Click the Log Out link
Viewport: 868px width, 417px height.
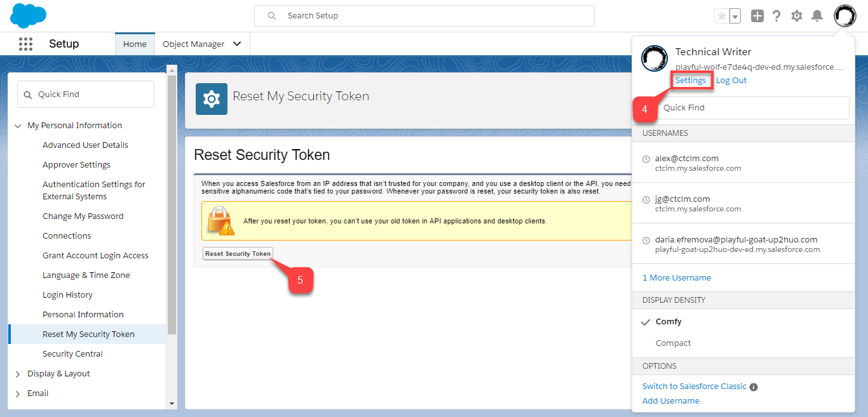pos(731,81)
